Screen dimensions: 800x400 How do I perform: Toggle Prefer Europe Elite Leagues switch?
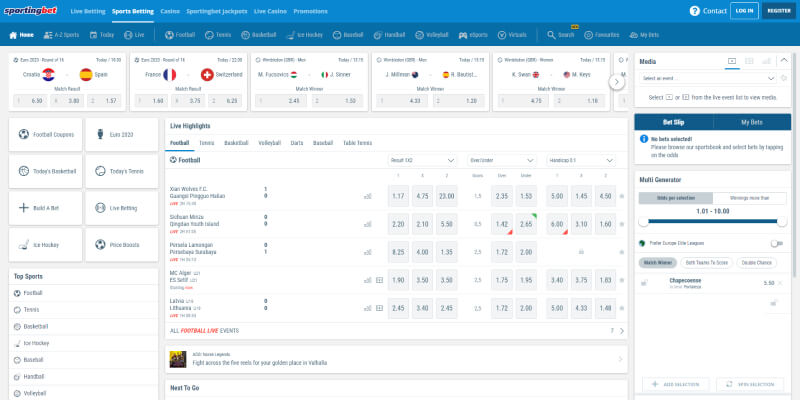(777, 243)
